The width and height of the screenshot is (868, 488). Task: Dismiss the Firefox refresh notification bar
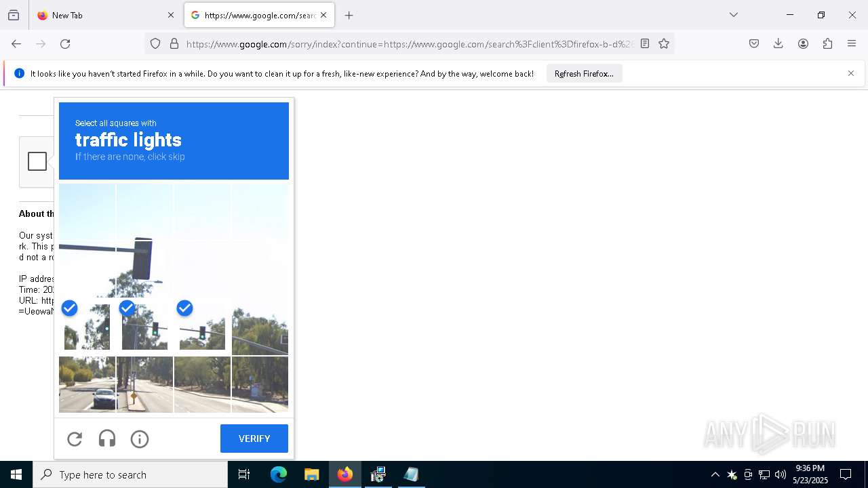851,73
